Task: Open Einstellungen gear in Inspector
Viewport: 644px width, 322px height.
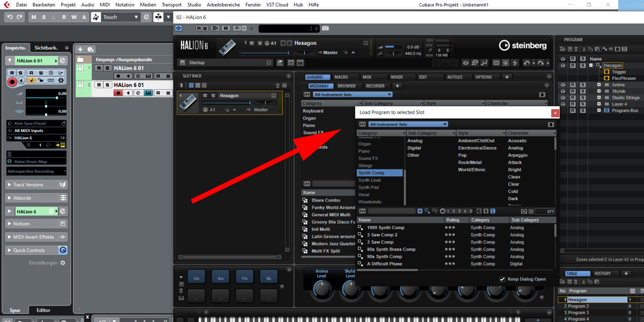Action: tap(63, 263)
